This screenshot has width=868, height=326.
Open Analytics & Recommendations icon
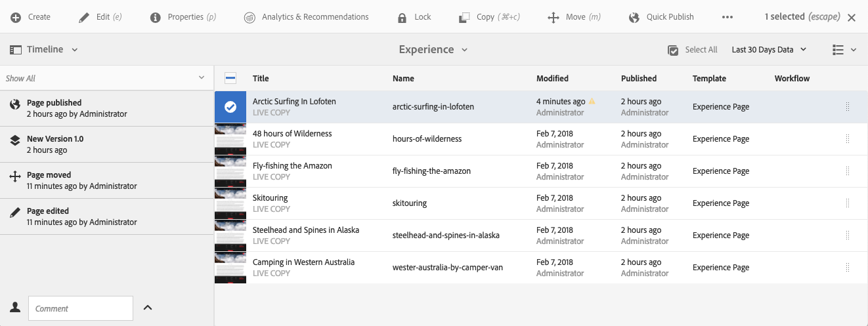click(x=250, y=17)
